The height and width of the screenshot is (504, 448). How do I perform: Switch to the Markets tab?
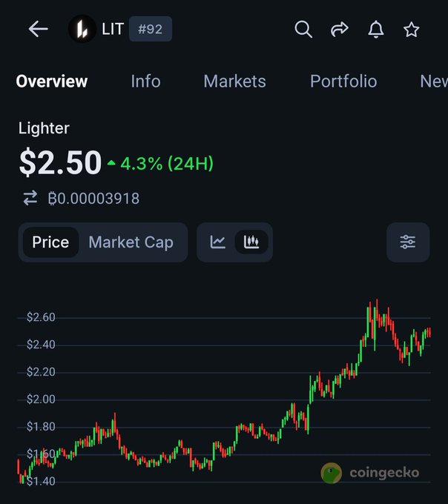(235, 82)
